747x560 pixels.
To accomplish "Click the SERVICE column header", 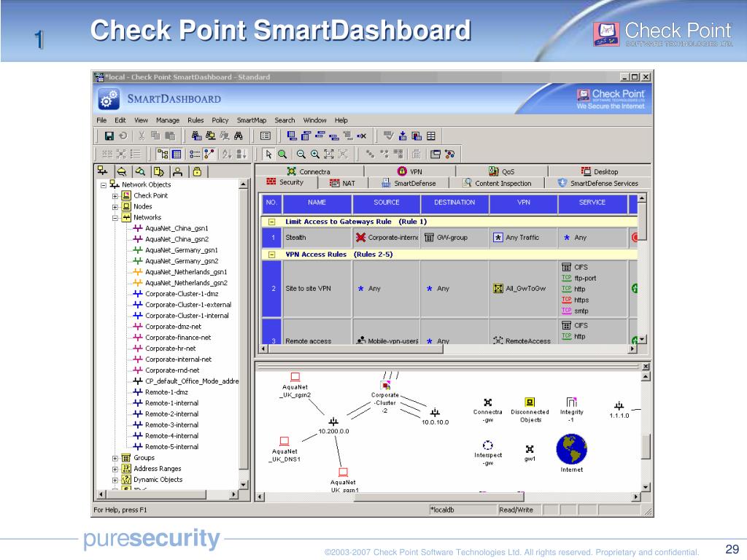I will click(592, 203).
